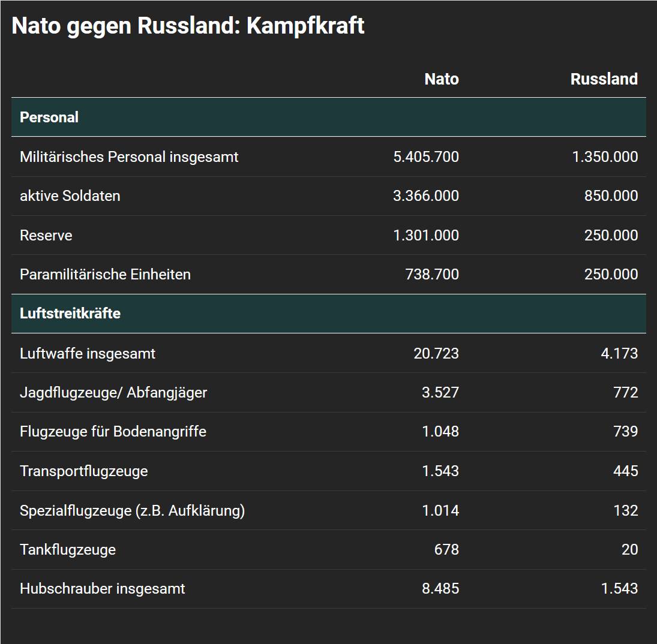Click 'Transportflugzeuge' row label
Viewport: 657px width, 644px height.
coord(84,471)
